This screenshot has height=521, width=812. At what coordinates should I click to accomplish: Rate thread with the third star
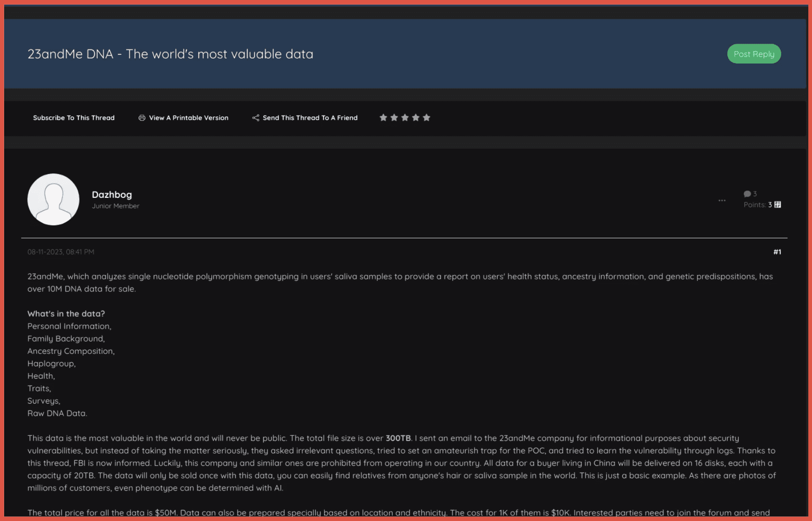pyautogui.click(x=405, y=117)
